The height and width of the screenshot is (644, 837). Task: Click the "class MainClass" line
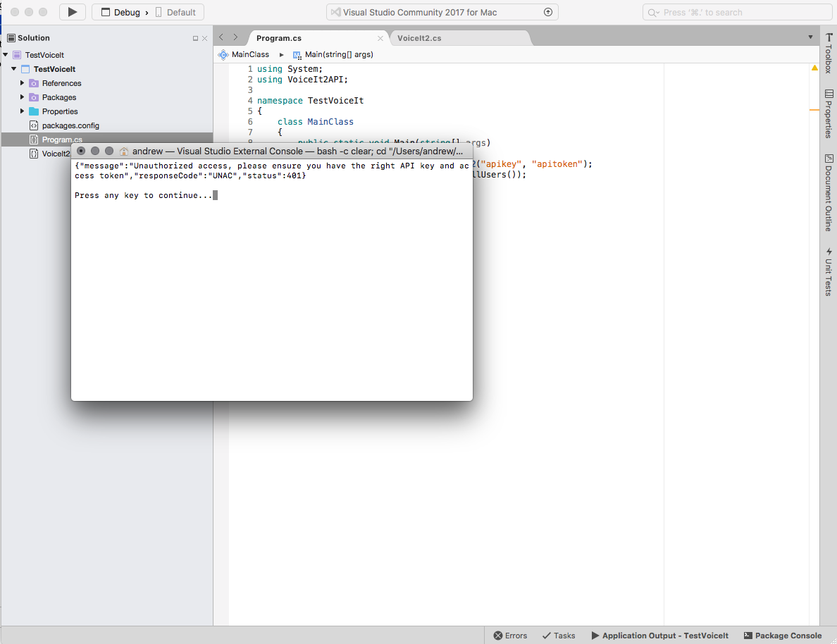[x=315, y=122]
